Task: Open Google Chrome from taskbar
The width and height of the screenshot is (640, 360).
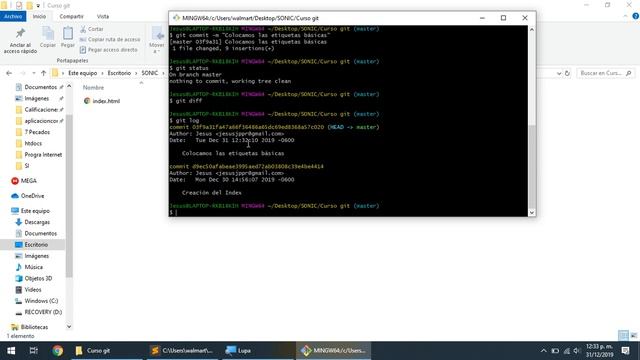Action: 58,351
